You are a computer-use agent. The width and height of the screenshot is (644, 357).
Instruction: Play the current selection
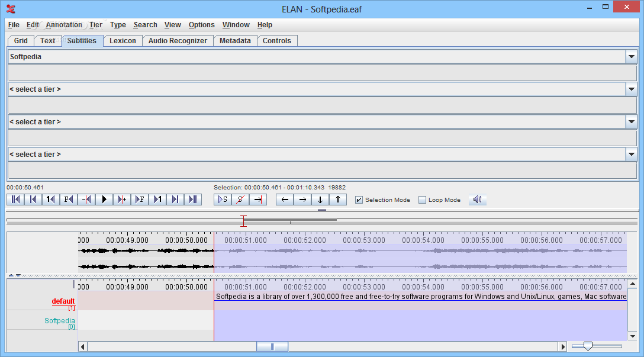(x=223, y=200)
